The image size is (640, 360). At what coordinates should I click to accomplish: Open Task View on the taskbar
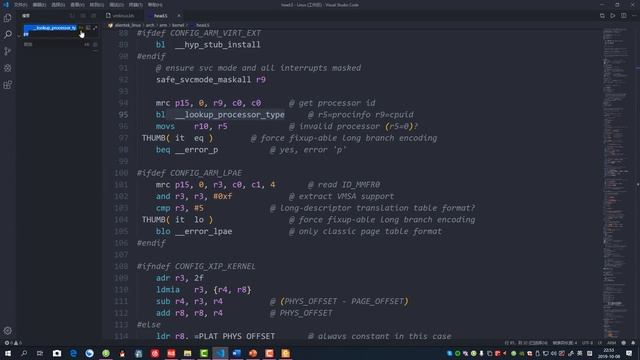click(40, 353)
